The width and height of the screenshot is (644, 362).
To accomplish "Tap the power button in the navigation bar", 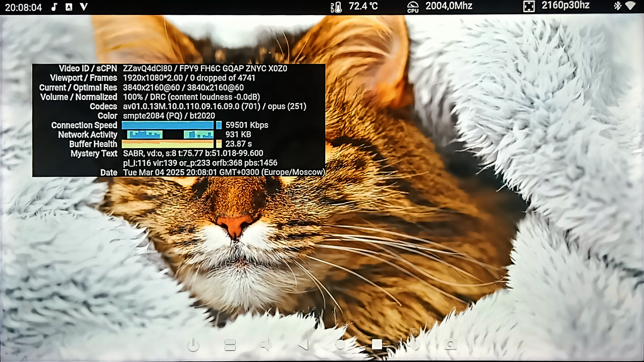I will (193, 345).
